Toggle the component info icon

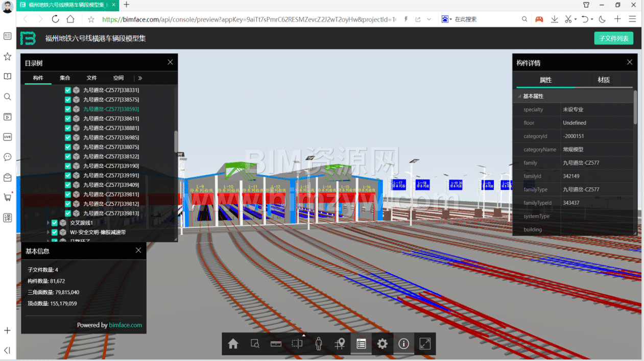pyautogui.click(x=403, y=344)
